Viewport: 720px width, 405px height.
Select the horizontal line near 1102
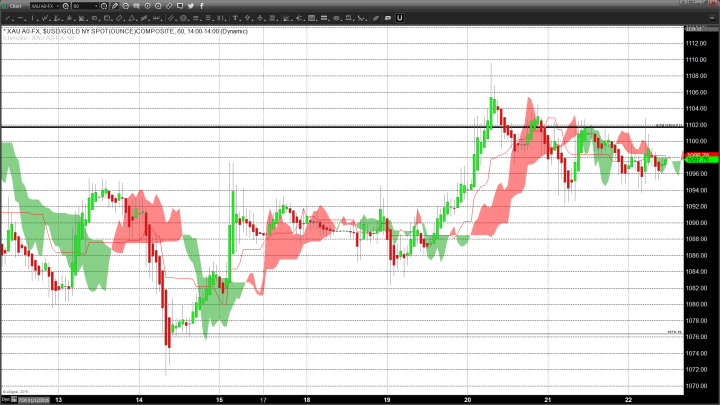[300, 126]
